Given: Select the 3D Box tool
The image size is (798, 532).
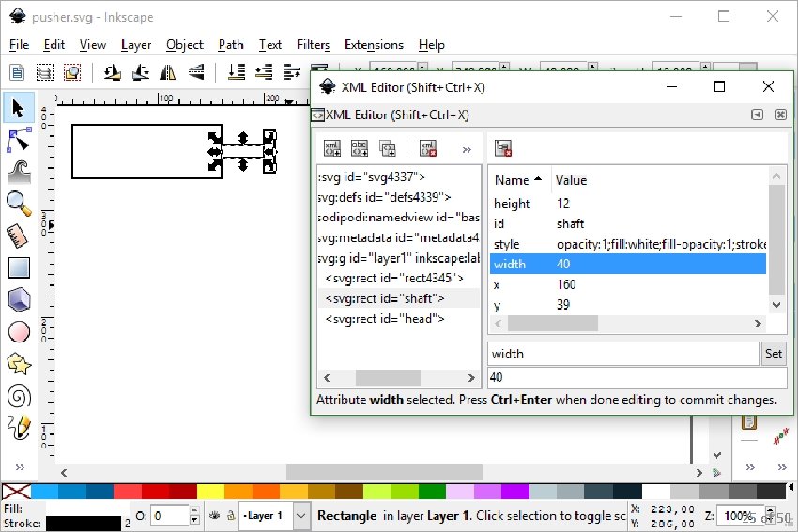Looking at the screenshot, I should click(19, 299).
